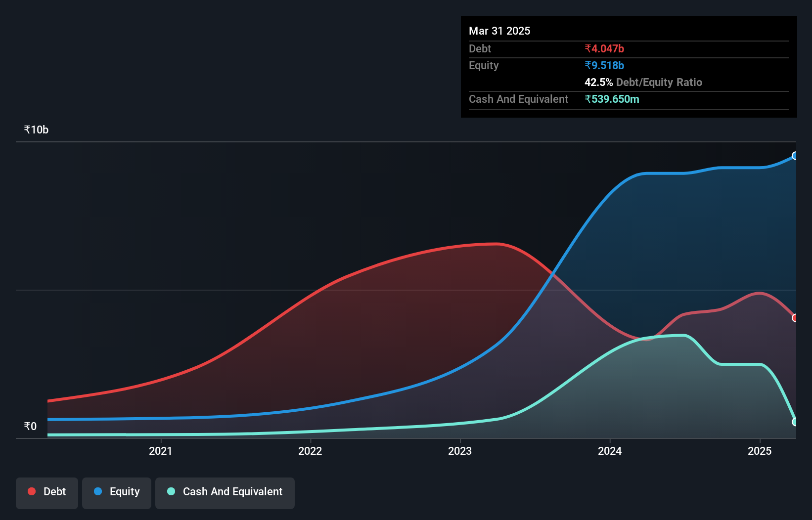Click the Cash And Equivalent tooltip label
Image resolution: width=812 pixels, height=520 pixels.
coord(518,99)
